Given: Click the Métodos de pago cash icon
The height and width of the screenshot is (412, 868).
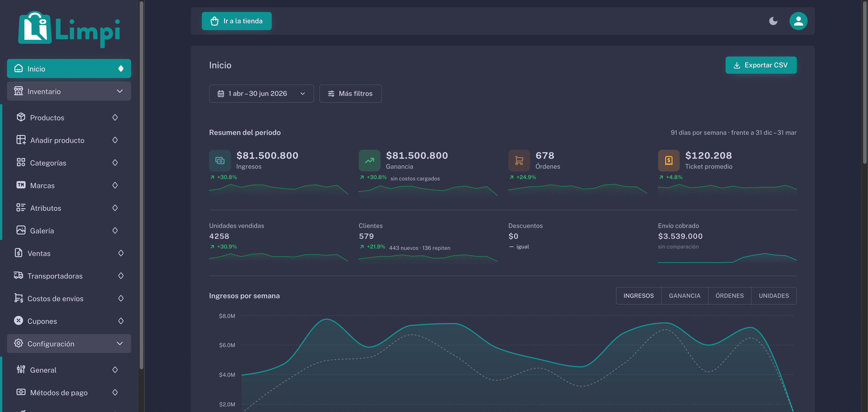Looking at the screenshot, I should click(x=21, y=392).
